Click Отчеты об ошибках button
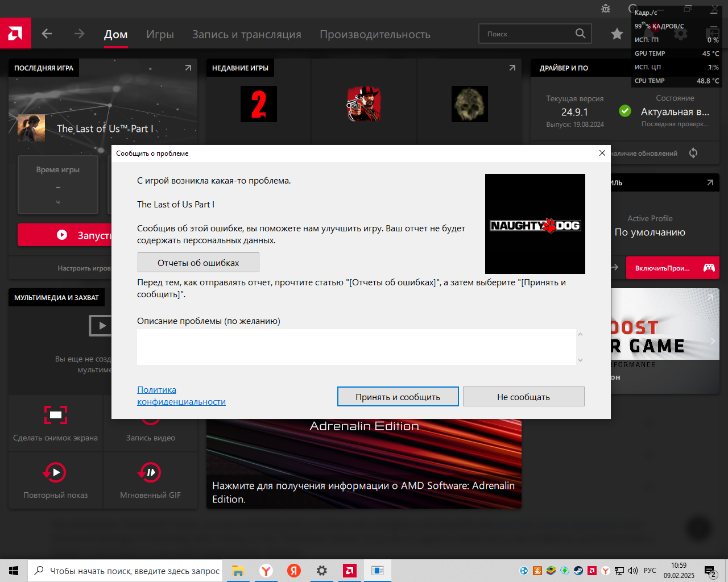The image size is (728, 582). click(x=198, y=263)
